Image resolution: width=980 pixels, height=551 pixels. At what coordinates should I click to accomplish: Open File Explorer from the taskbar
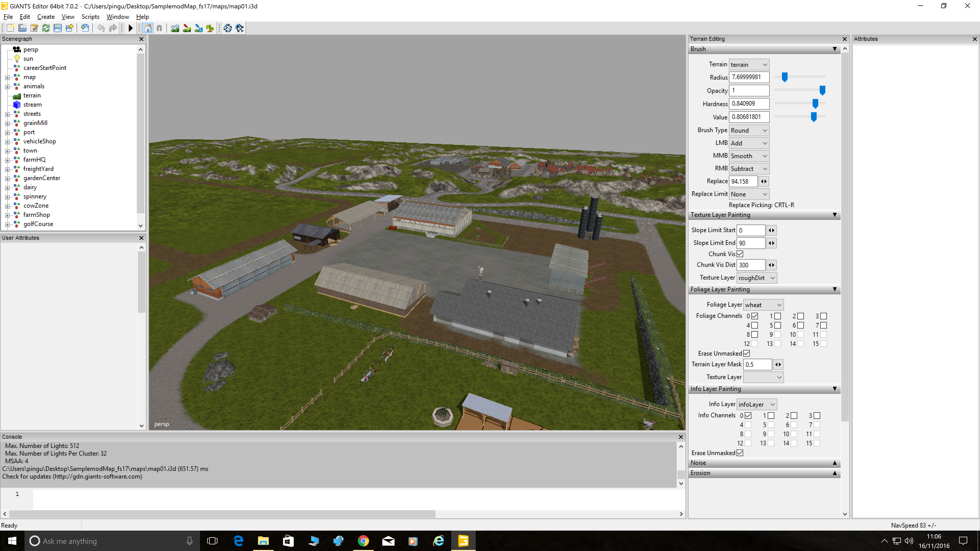pos(263,541)
